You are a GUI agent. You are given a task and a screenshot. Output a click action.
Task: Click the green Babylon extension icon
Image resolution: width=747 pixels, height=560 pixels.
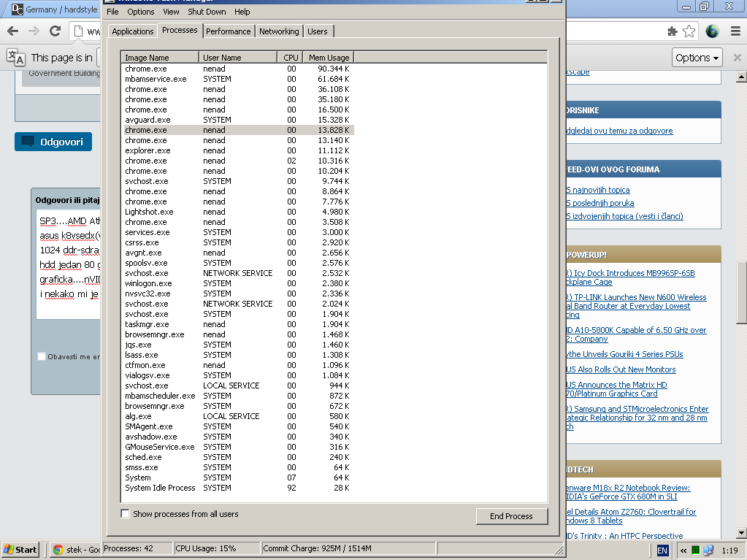click(x=713, y=31)
